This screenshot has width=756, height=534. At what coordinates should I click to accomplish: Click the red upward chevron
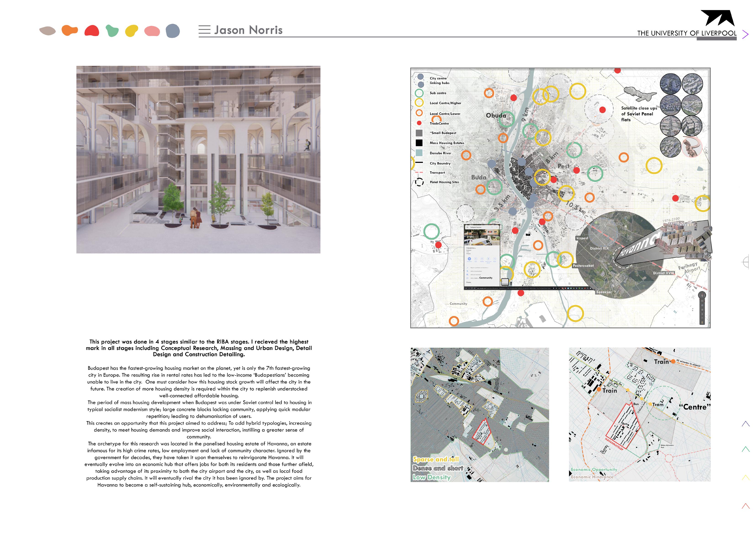[745, 506]
